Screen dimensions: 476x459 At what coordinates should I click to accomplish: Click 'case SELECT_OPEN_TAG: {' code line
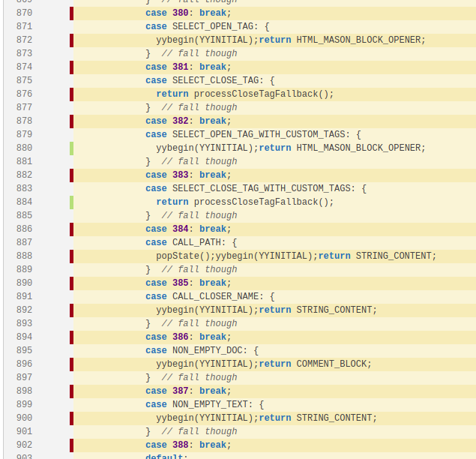tap(208, 26)
